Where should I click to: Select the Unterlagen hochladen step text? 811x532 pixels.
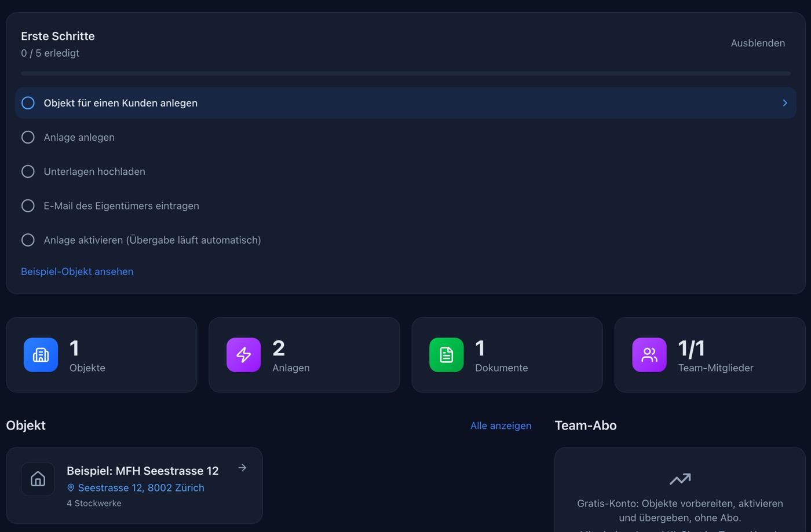tap(94, 171)
